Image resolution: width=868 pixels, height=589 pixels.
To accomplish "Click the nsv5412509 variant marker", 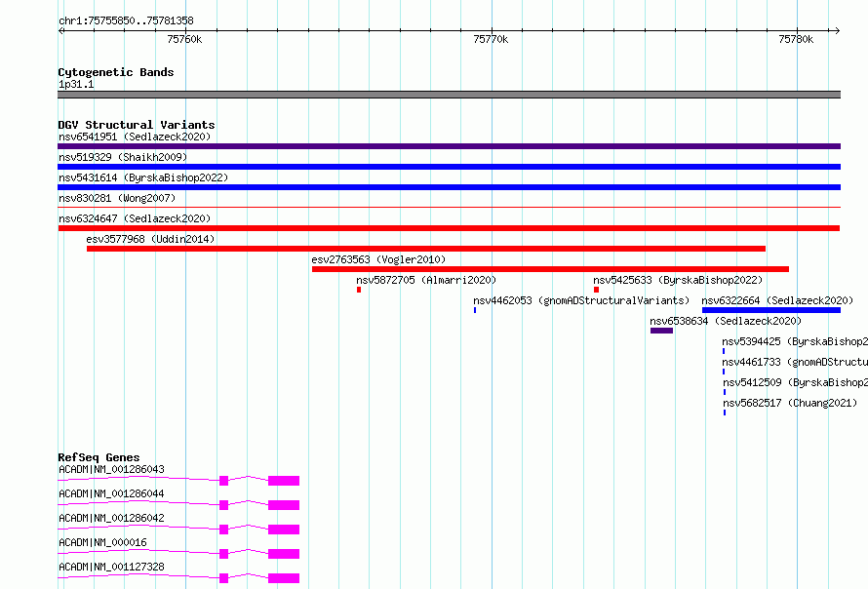I will click(725, 392).
